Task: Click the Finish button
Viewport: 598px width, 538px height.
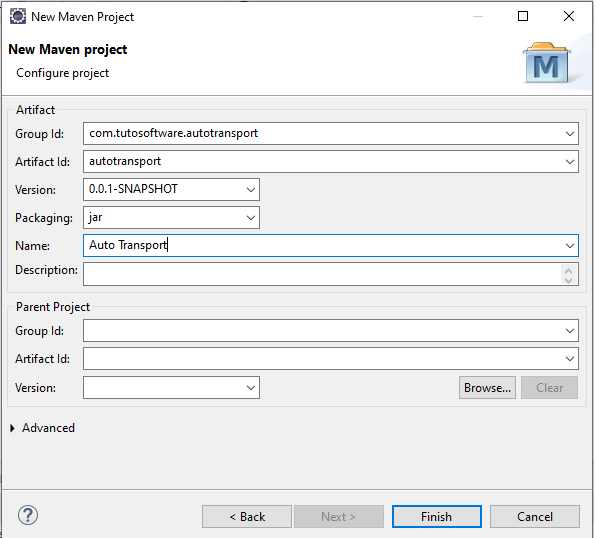Action: coord(437,517)
